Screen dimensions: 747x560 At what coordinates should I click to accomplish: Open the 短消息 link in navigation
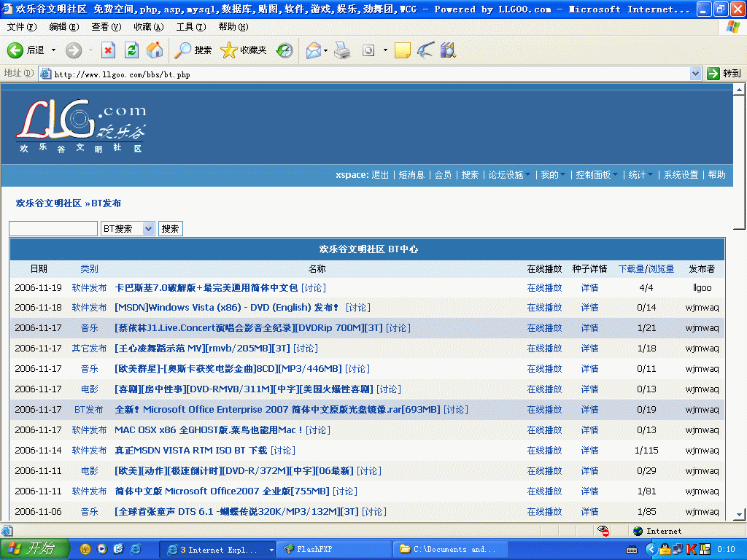[x=411, y=175]
